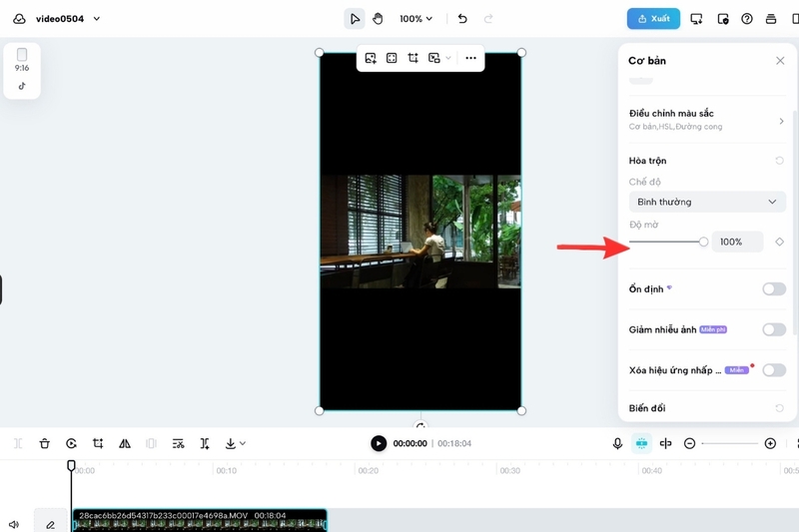The height and width of the screenshot is (532, 799).
Task: Open cloud home icon at top-left
Action: 19,19
